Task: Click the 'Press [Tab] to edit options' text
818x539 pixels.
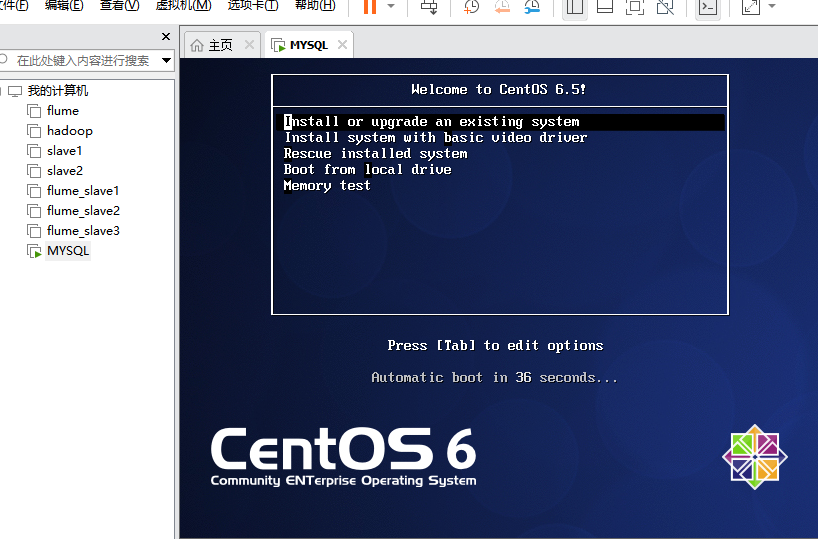Action: (x=495, y=345)
